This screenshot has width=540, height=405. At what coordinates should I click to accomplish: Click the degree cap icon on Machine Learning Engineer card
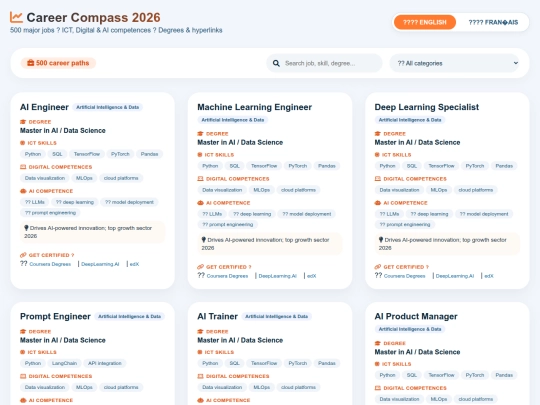coord(200,134)
